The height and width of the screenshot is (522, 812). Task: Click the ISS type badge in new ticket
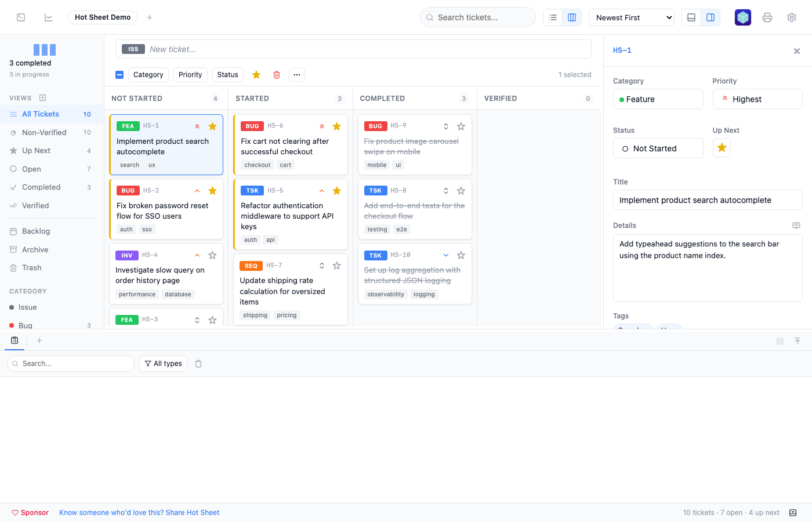point(133,49)
